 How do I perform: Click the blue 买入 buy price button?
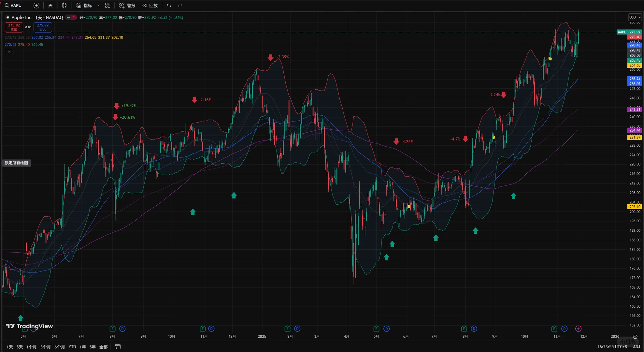pyautogui.click(x=43, y=27)
